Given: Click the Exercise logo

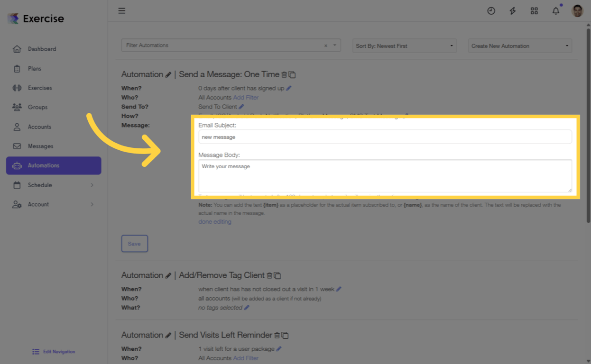Looking at the screenshot, I should (x=36, y=18).
